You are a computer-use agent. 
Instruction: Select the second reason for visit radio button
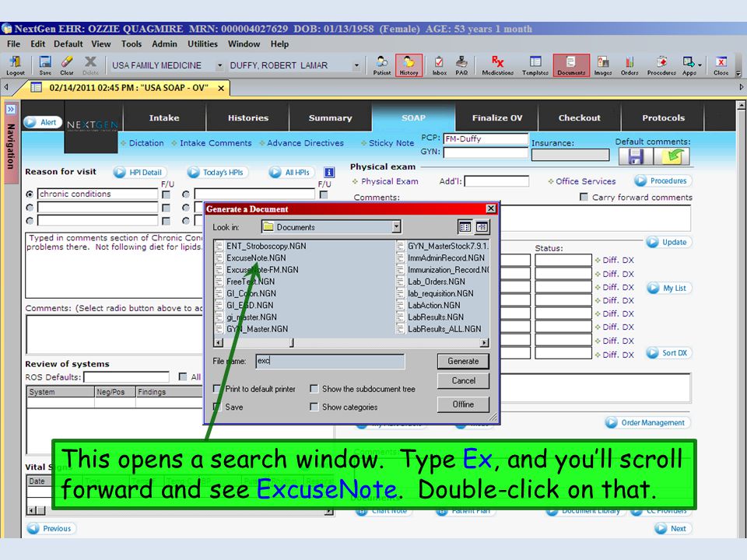point(30,208)
